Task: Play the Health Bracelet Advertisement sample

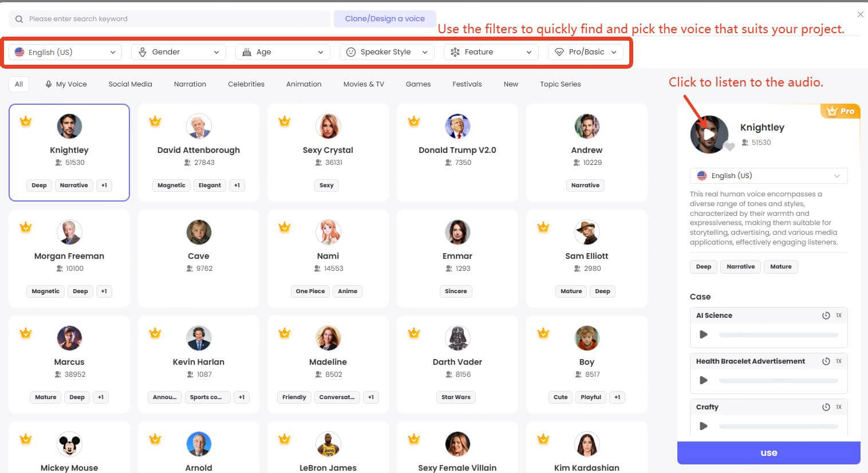Action: [704, 380]
